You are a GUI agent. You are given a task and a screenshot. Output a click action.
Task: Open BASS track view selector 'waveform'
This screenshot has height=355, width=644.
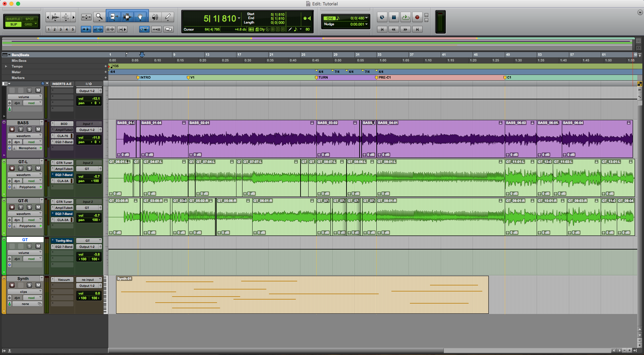pos(25,136)
